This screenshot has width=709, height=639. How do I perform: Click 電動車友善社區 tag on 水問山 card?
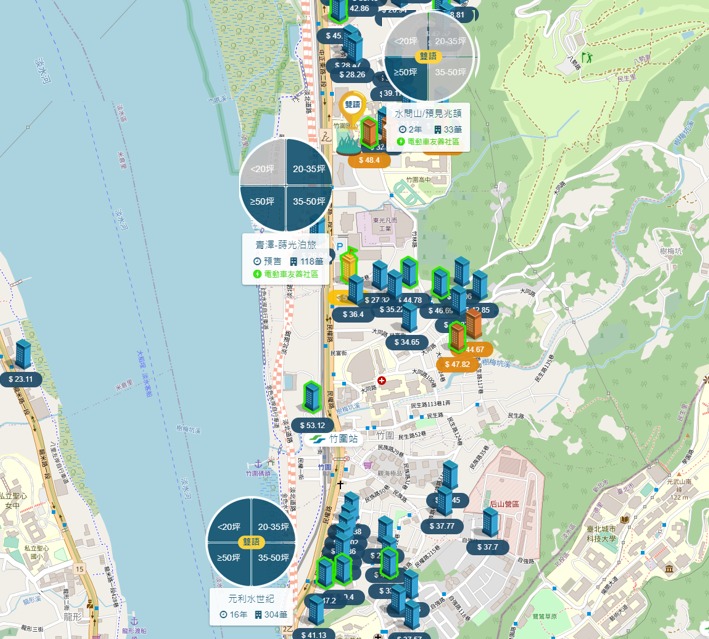click(428, 142)
